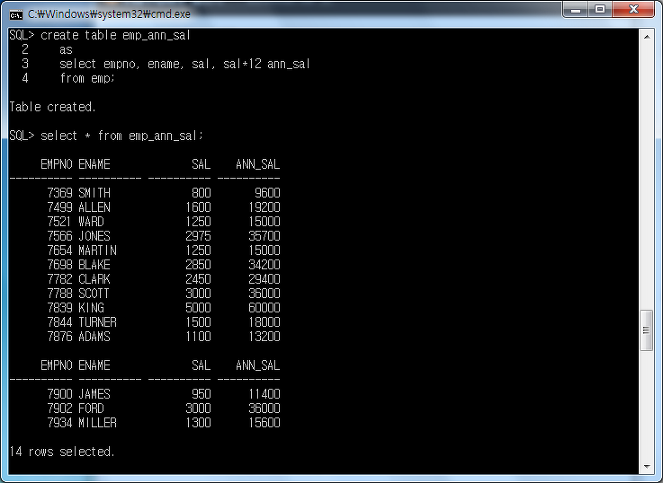Click the 'select empno, ename, sal' line
Viewport: 663px width, 483px height.
(x=185, y=64)
